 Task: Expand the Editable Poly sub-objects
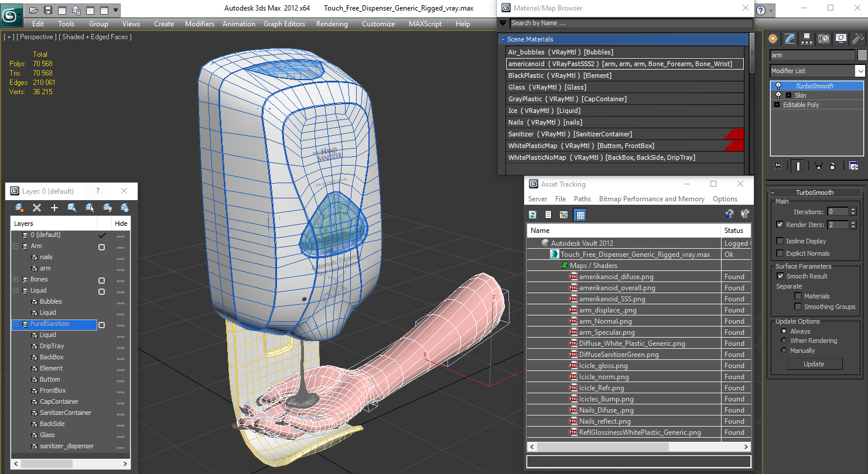(777, 105)
